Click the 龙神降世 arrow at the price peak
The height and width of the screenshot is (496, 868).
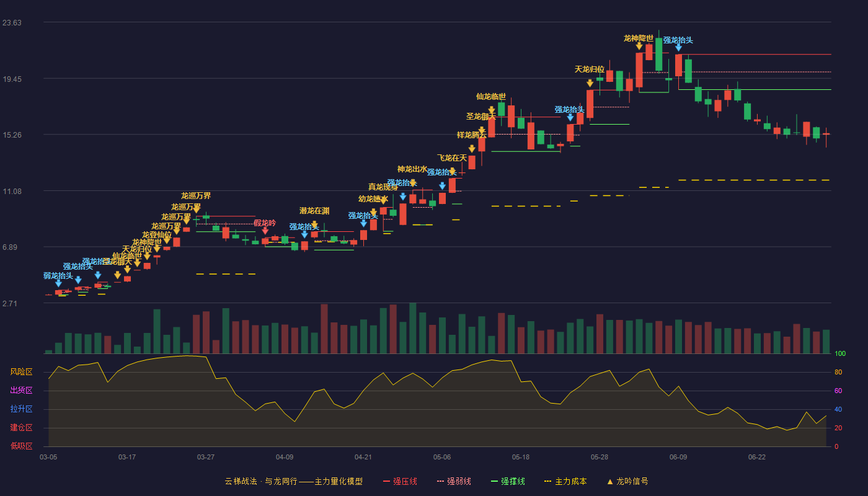click(639, 46)
